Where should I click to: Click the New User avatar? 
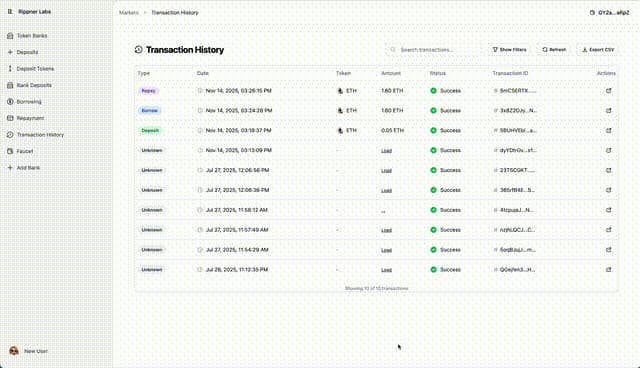pos(14,351)
